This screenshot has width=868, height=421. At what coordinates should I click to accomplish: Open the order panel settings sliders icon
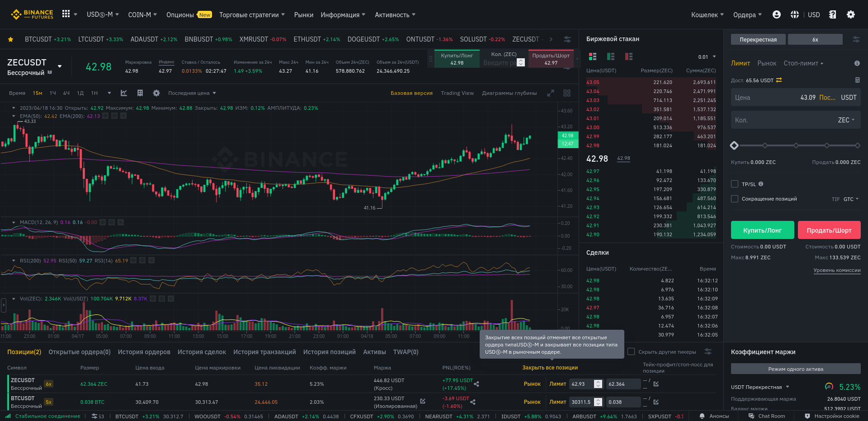pos(856,39)
